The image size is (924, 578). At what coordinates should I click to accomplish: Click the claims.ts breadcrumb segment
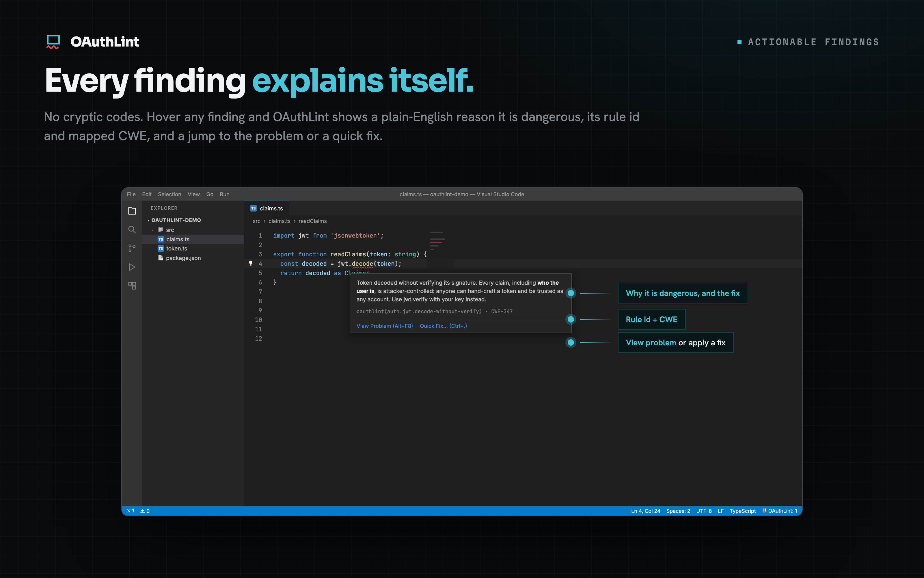coord(279,221)
